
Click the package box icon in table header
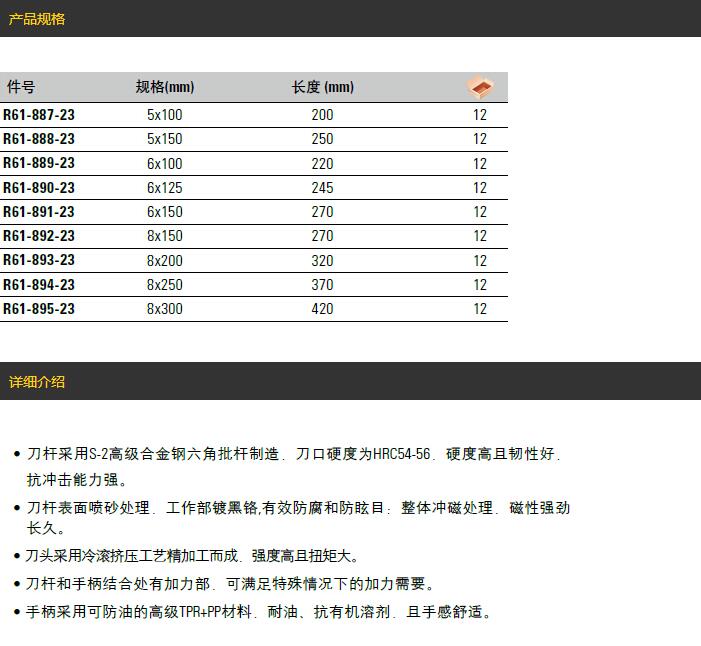click(480, 87)
